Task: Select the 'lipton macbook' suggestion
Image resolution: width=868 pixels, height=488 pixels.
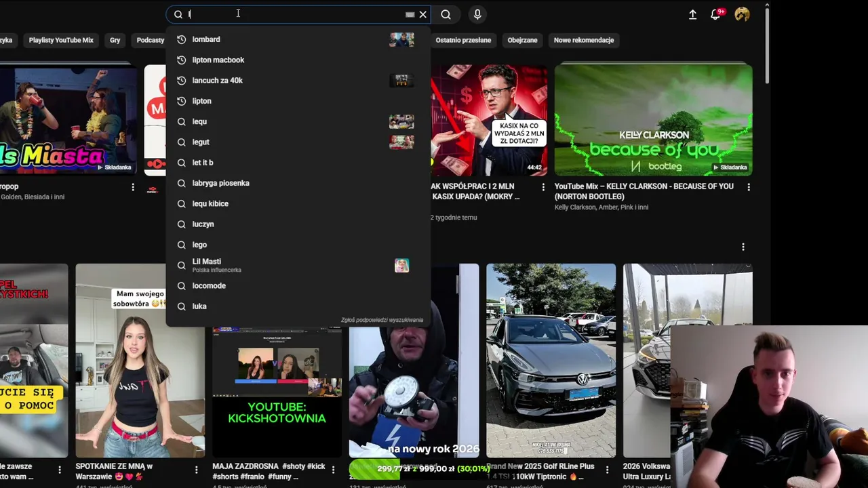Action: pos(298,60)
